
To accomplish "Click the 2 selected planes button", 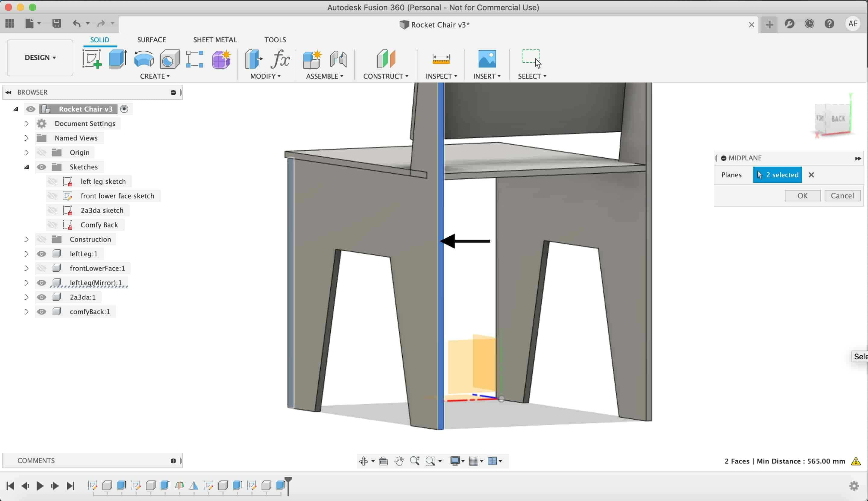I will (x=777, y=175).
